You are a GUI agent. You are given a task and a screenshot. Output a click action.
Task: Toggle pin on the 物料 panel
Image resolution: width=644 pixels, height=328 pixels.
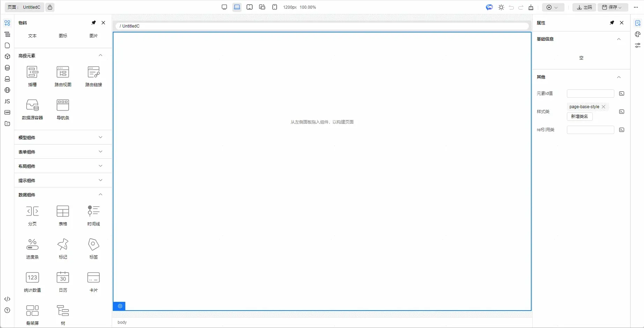point(94,23)
